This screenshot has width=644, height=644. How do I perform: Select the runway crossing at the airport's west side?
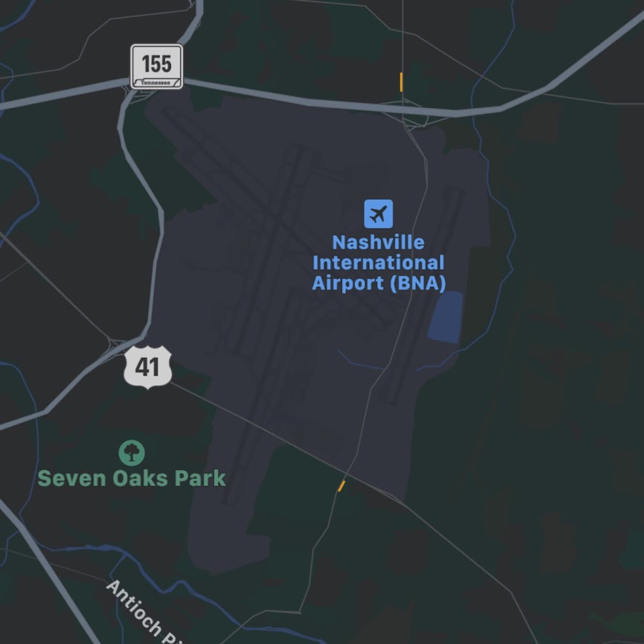[276, 222]
